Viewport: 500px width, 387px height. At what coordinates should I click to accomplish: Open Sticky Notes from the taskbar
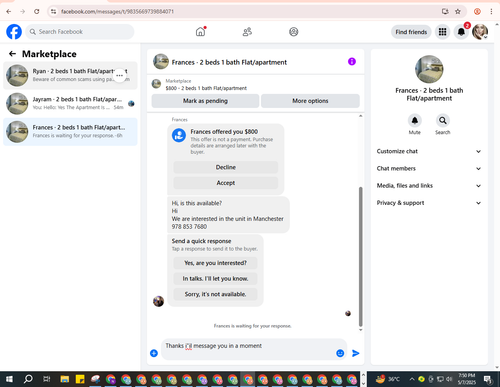tap(80, 379)
